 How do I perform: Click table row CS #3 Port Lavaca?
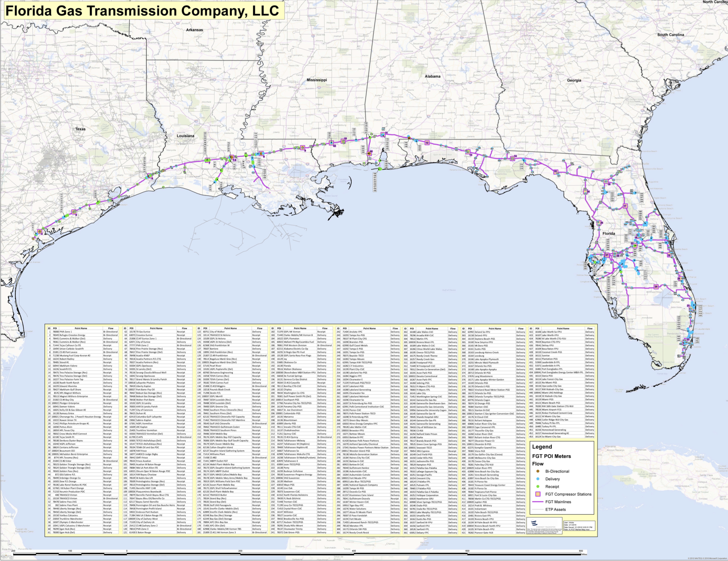pyautogui.click(x=83, y=352)
